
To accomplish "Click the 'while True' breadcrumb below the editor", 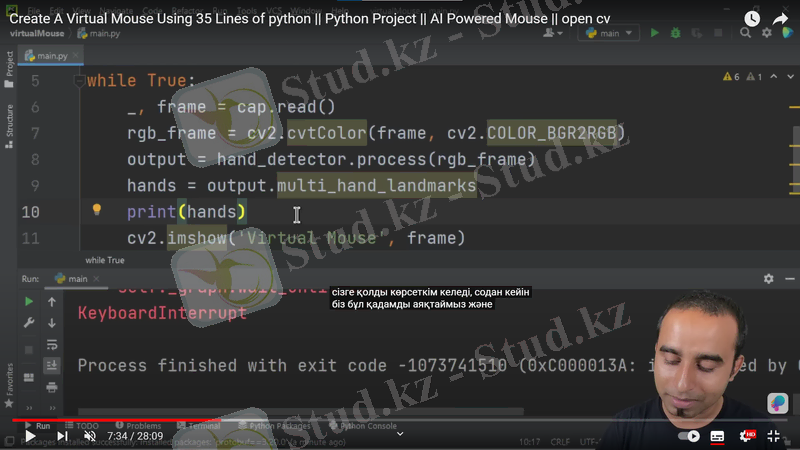I will 105,260.
